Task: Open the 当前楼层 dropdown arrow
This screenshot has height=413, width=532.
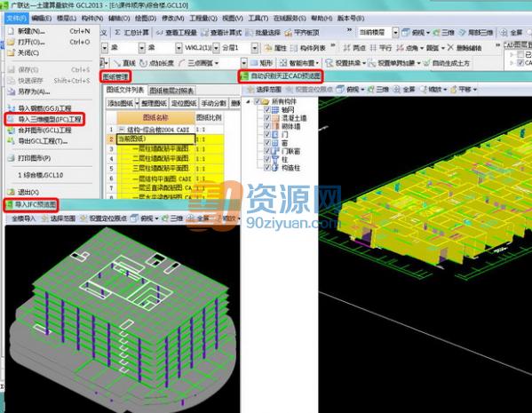Action: tap(395, 33)
